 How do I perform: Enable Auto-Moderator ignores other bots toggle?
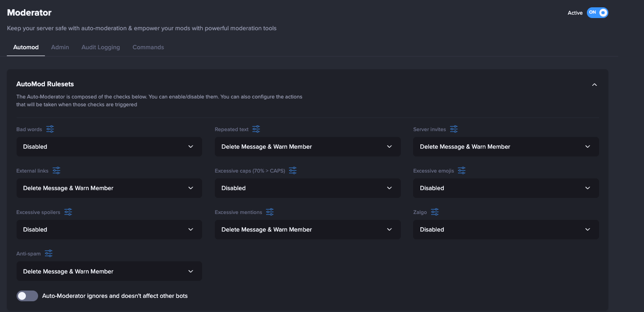coord(27,296)
